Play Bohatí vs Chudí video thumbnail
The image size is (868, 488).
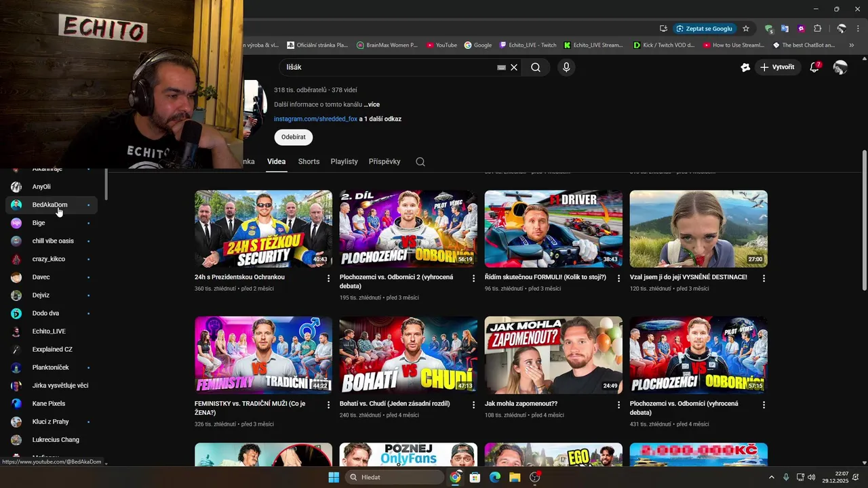click(408, 355)
